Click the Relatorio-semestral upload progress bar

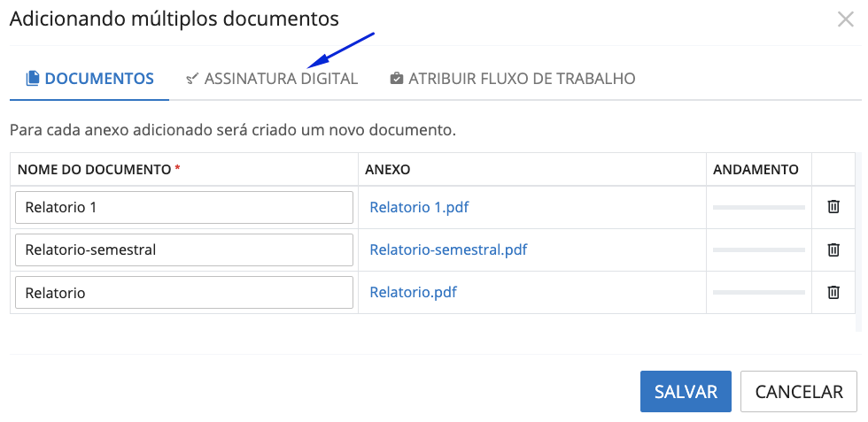coord(758,250)
